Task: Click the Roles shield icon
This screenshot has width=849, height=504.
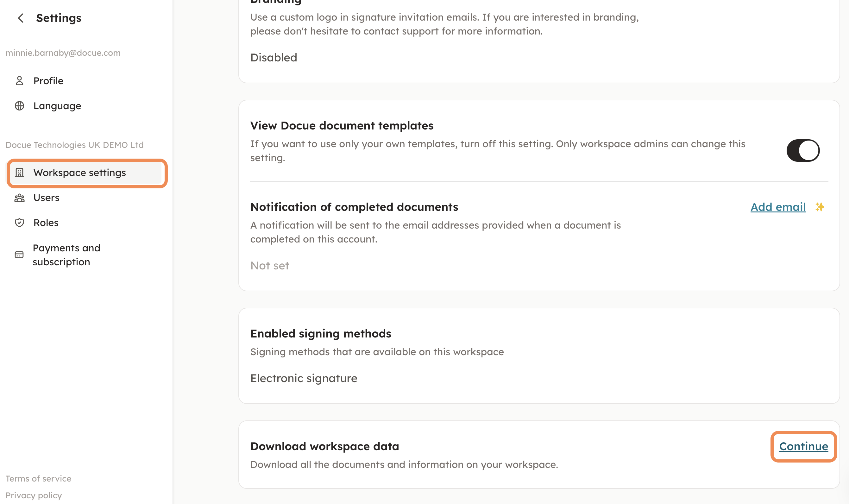Action: [x=19, y=223]
